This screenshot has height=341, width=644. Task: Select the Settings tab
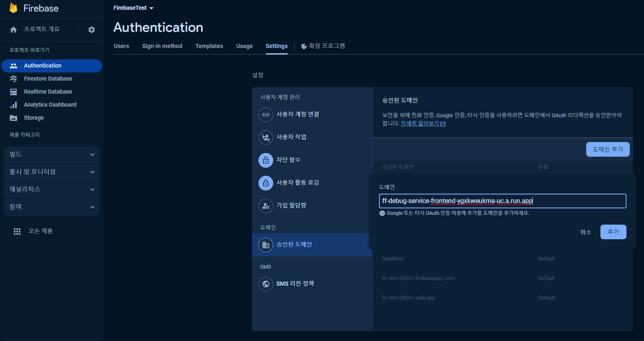coord(277,46)
